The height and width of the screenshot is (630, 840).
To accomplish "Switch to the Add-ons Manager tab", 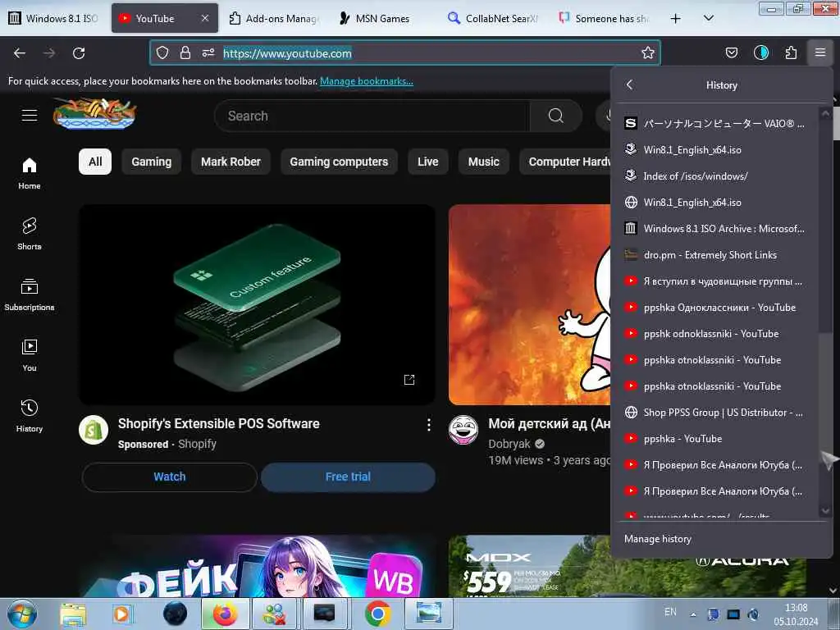I will [x=273, y=18].
